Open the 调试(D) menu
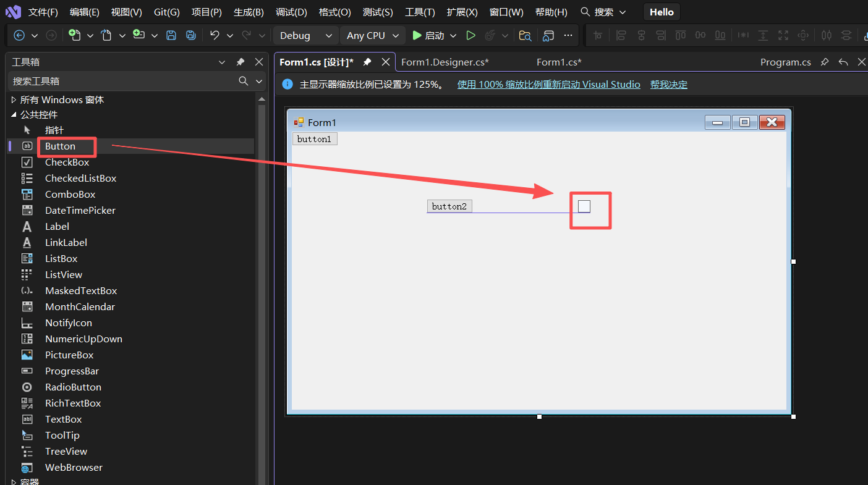This screenshot has width=868, height=485. tap(291, 12)
